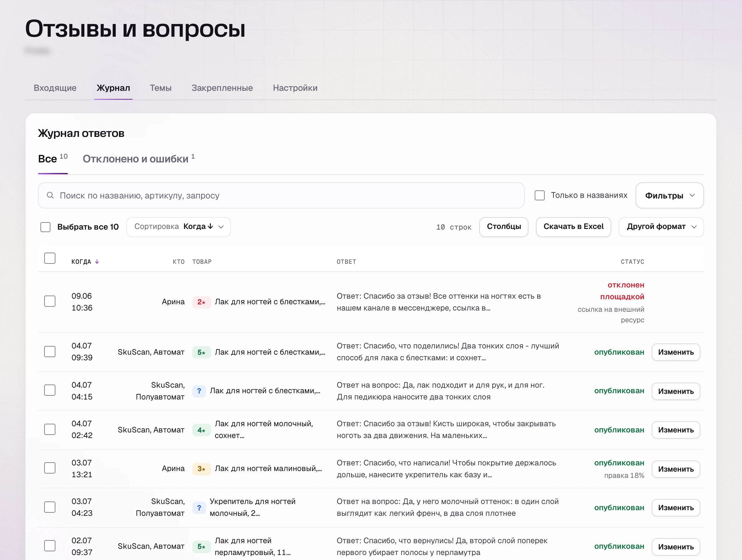Open the Фильтры dropdown
The height and width of the screenshot is (560, 742).
tap(669, 195)
